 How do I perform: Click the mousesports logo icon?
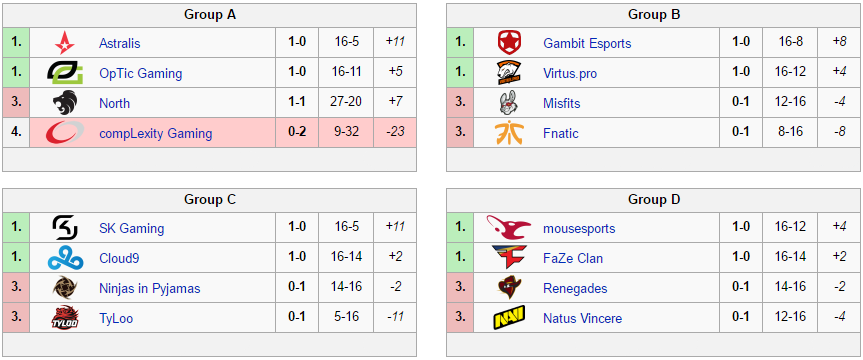(x=509, y=228)
